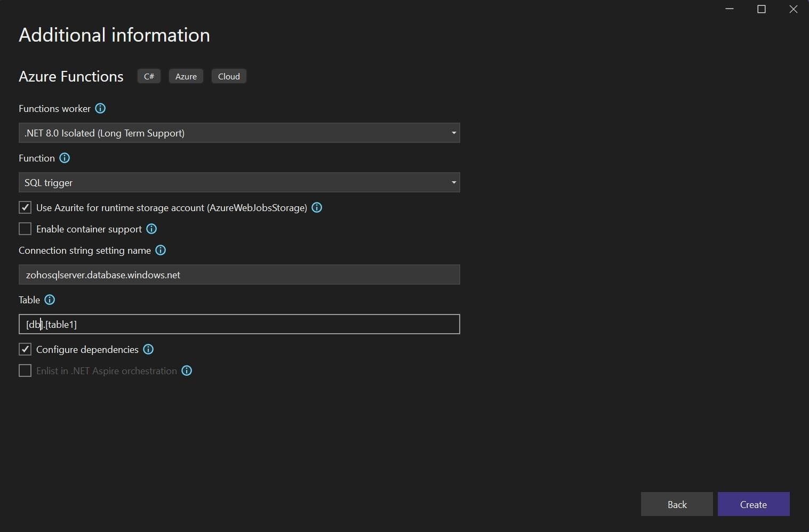Select the Cloud tag

coord(228,76)
